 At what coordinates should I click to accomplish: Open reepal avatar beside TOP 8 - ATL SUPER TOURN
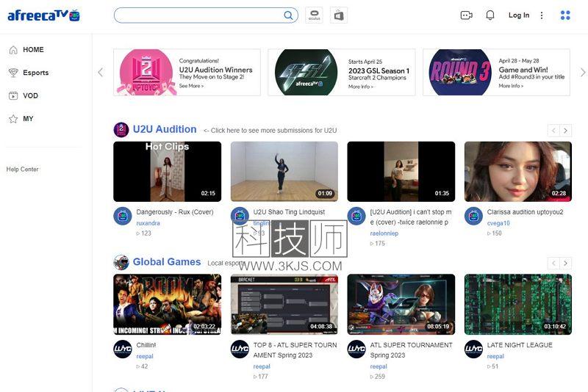click(x=240, y=349)
